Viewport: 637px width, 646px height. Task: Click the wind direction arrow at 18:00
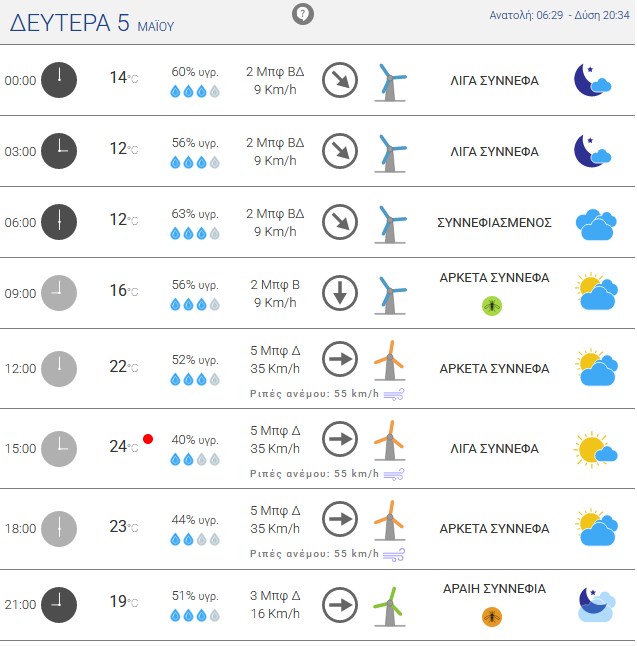point(340,519)
